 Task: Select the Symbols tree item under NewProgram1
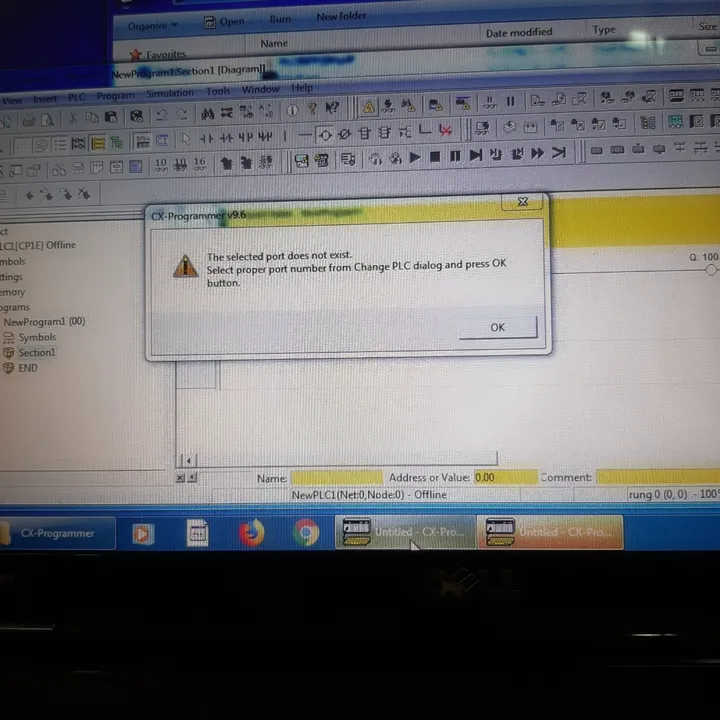[37, 338]
